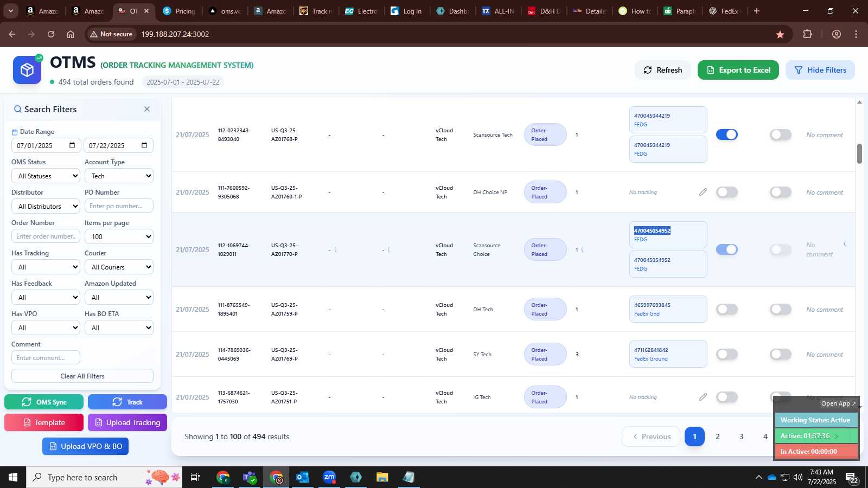Screen dimensions: 868x488
Task: Close the Search Filters panel
Action: coord(147,109)
